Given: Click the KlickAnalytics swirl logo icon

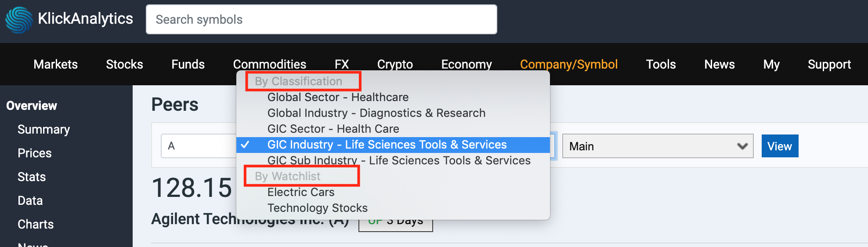Looking at the screenshot, I should 19,20.
